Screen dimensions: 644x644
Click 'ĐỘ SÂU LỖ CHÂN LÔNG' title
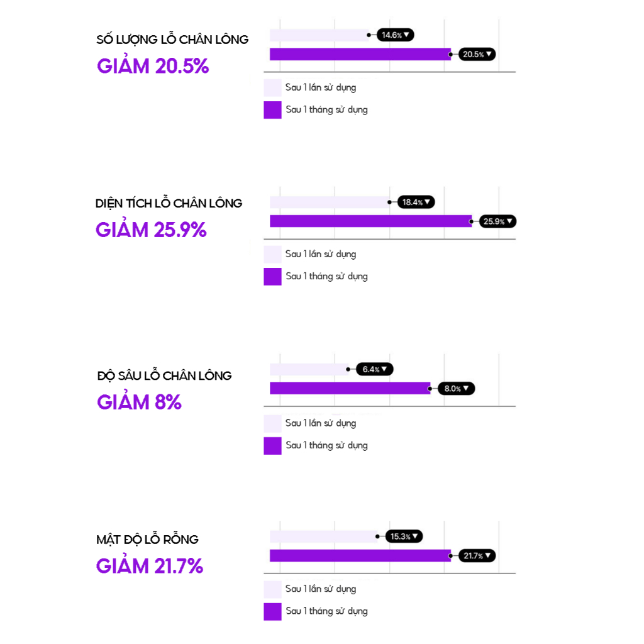[164, 375]
